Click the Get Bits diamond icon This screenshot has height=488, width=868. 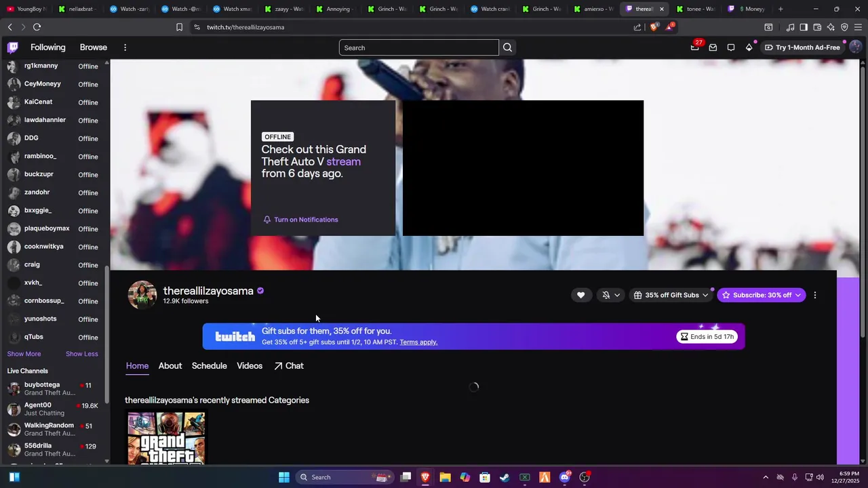pos(749,47)
